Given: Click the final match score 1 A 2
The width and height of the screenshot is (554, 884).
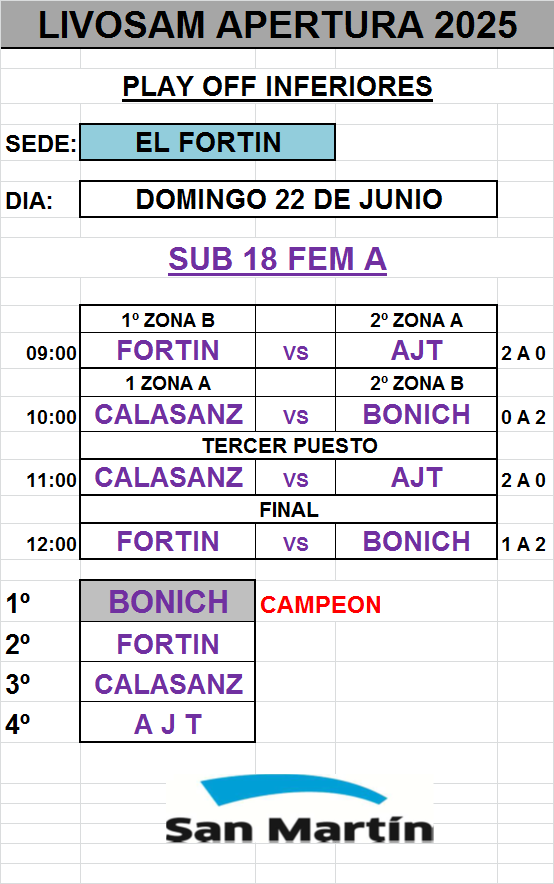Looking at the screenshot, I should click(524, 544).
